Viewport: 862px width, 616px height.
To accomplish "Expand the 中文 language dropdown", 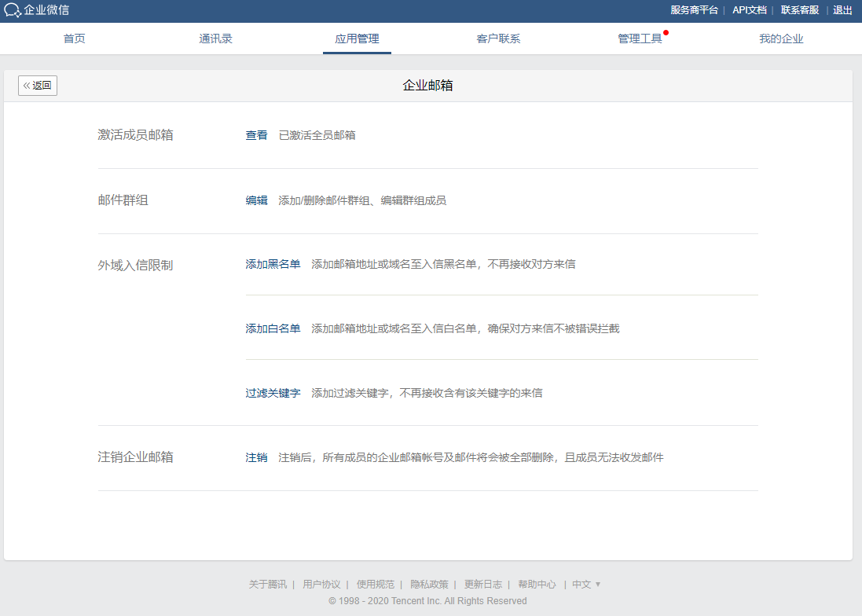I will pos(586,585).
